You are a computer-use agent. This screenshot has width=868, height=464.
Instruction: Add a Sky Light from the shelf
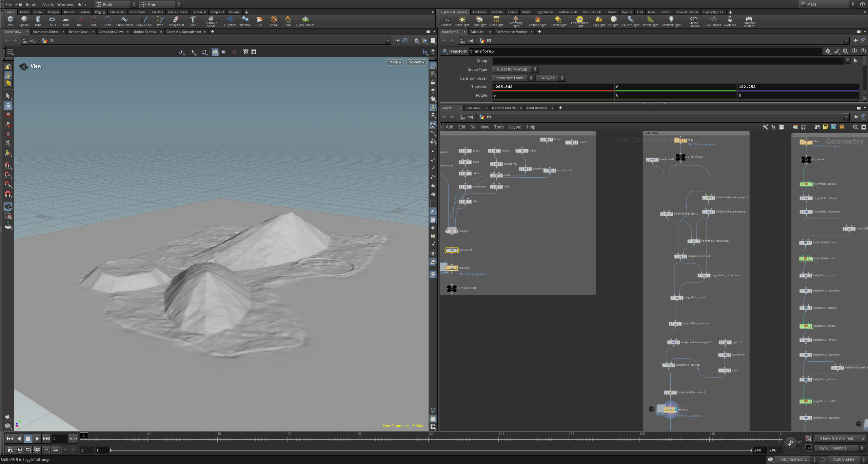(x=598, y=21)
